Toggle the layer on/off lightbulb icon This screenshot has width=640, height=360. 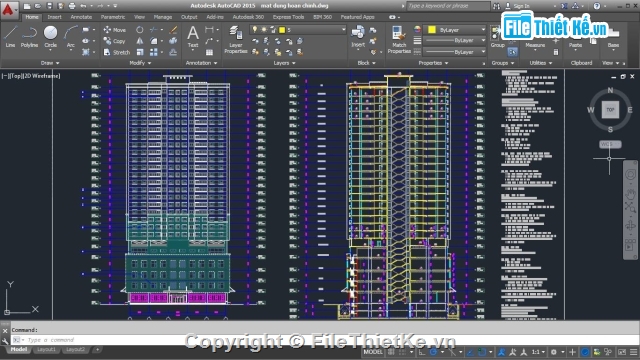coord(255,30)
